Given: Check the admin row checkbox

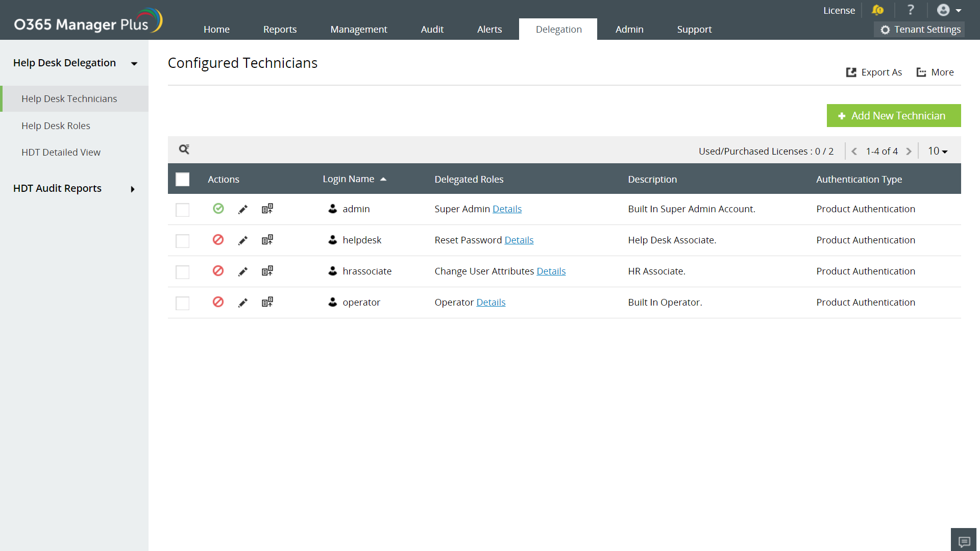Looking at the screenshot, I should click(182, 210).
